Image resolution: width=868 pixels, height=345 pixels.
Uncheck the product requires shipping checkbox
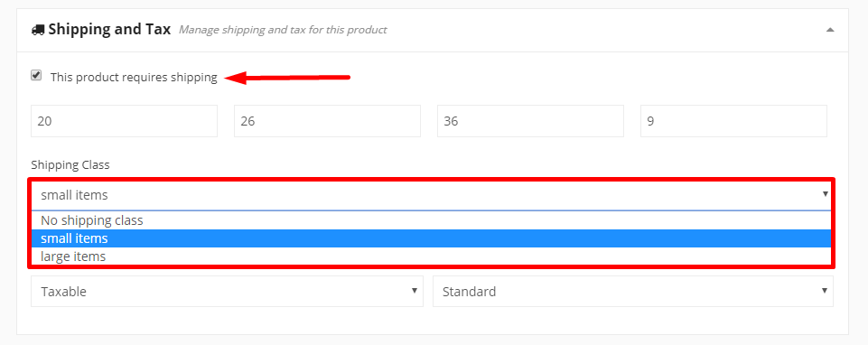click(36, 76)
